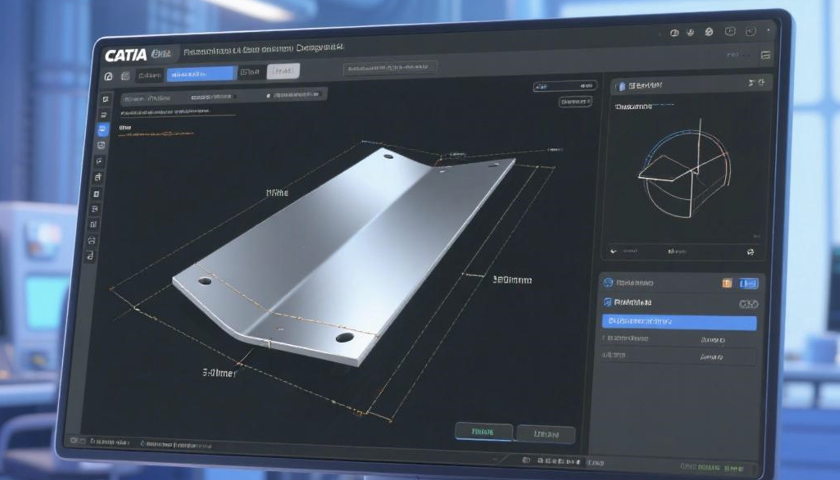
Task: Click the gray button at viewport bottom right
Action: click(546, 434)
